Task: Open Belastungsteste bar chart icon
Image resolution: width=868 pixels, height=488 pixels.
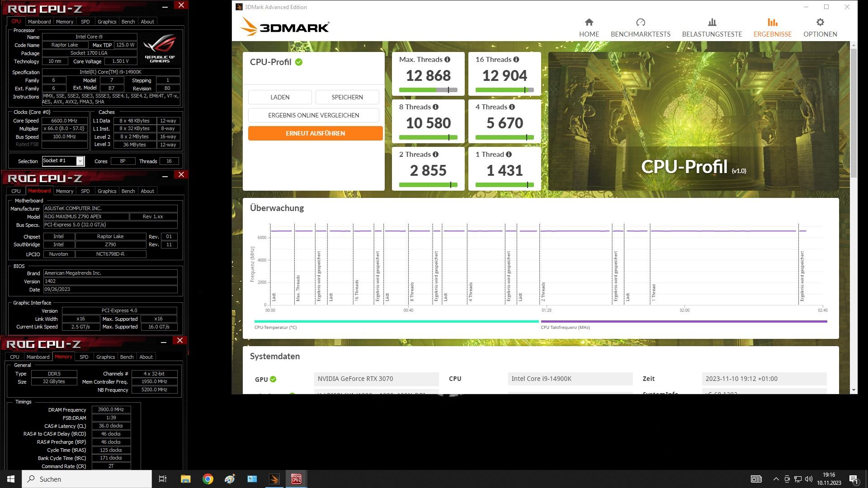Action: point(712,23)
